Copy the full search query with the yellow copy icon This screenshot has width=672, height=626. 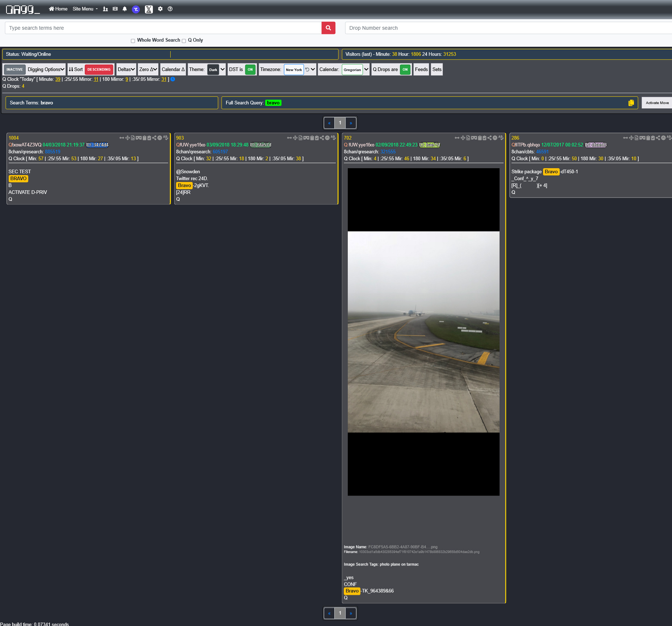pos(631,103)
